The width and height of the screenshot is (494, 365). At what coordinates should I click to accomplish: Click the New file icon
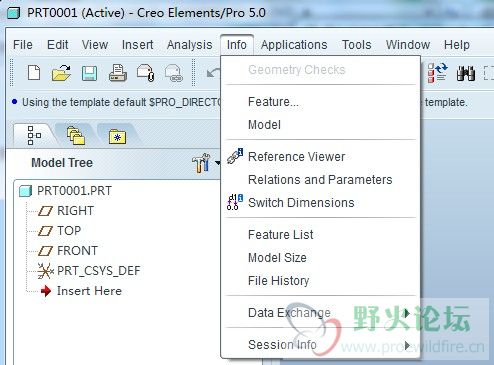pyautogui.click(x=34, y=73)
